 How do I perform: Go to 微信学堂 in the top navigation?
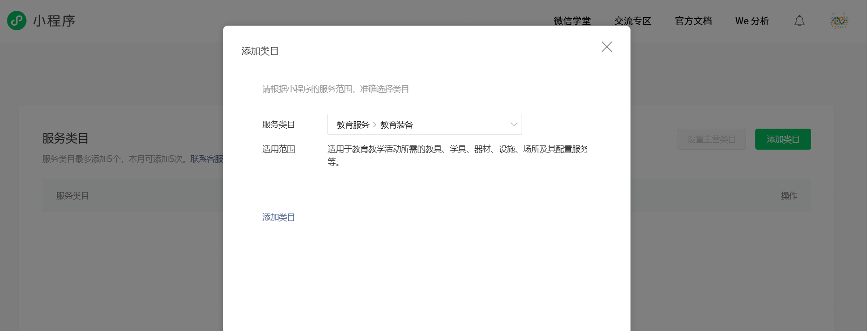pos(572,21)
